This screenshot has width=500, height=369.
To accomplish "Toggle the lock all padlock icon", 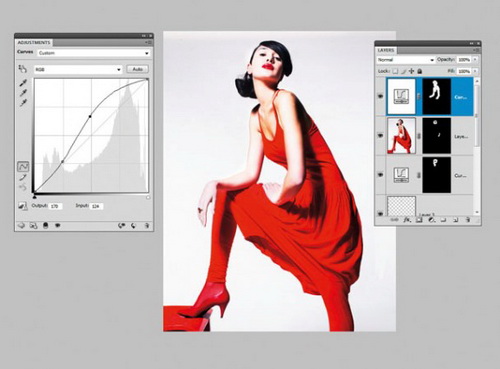I will 420,71.
